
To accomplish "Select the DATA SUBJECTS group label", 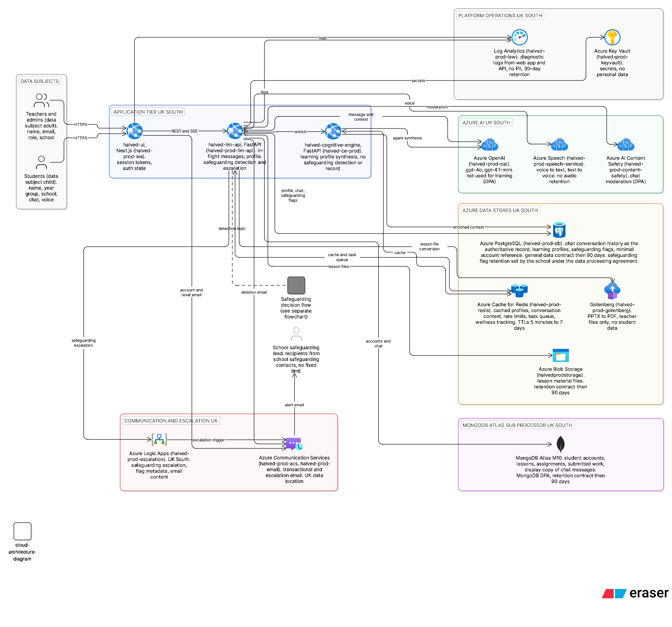I will 39,81.
